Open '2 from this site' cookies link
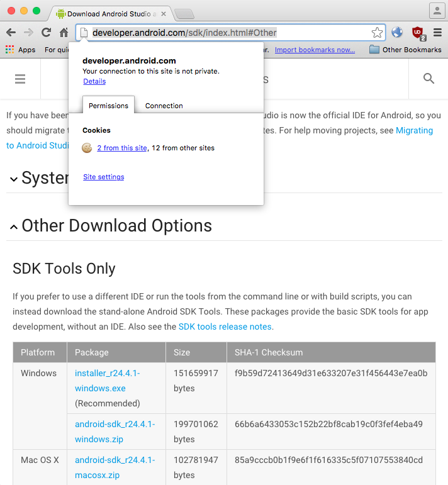This screenshot has width=448, height=485. [x=122, y=148]
